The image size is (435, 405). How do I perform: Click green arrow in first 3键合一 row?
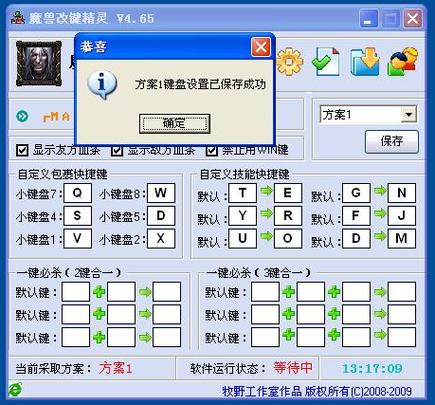click(379, 292)
